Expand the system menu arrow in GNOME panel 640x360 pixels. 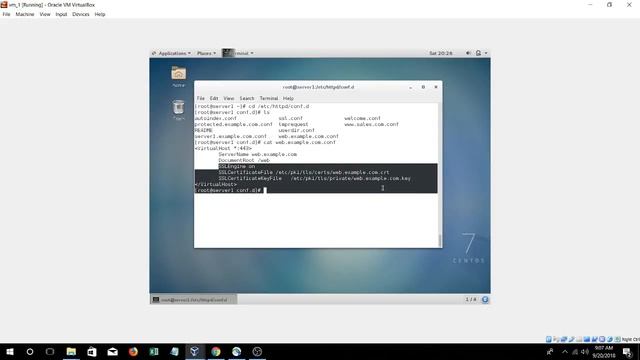pos(486,53)
